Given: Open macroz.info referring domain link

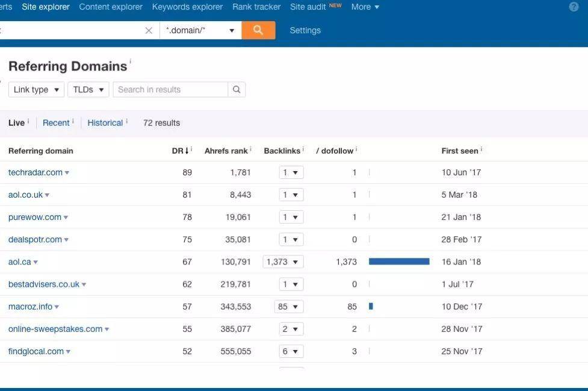Looking at the screenshot, I should tap(30, 307).
